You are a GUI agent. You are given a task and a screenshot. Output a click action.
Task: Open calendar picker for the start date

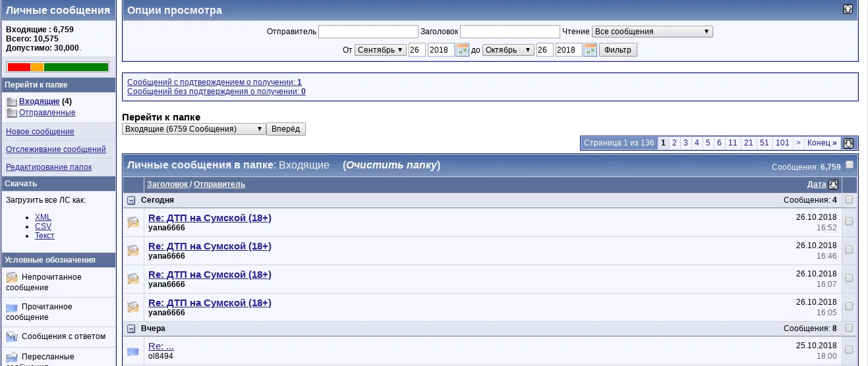[462, 50]
